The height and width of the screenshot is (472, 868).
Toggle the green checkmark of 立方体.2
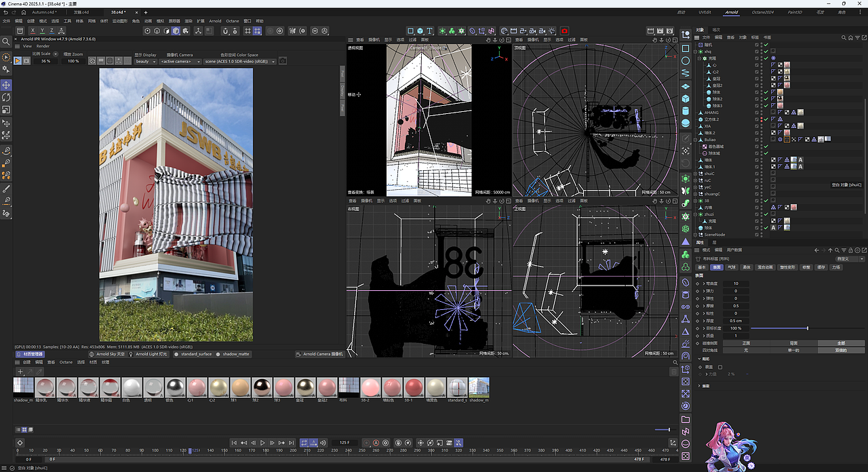766,119
